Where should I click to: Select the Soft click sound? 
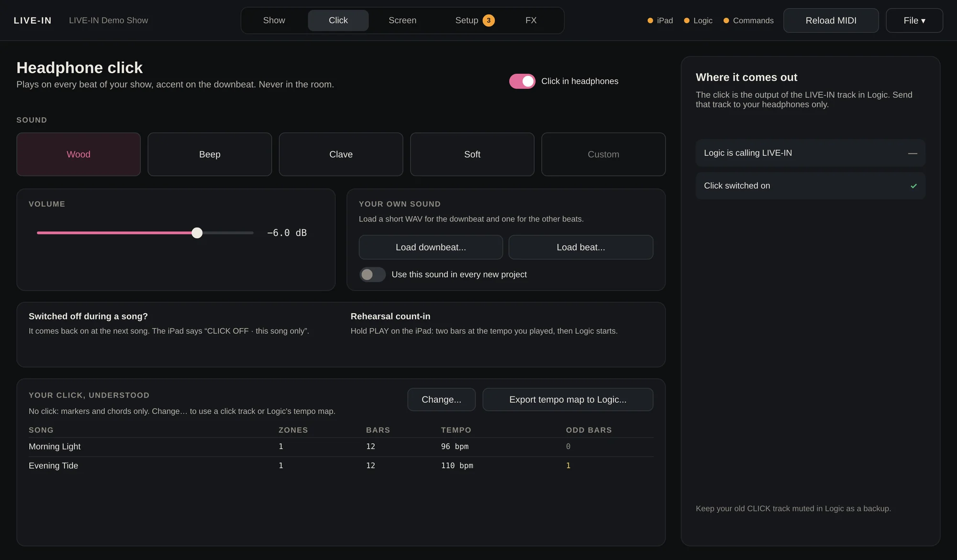472,154
